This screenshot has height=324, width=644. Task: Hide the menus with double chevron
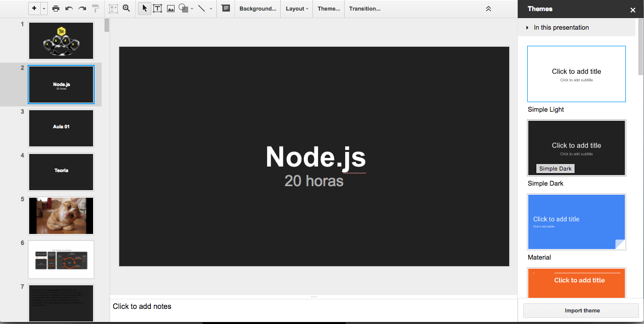click(488, 9)
